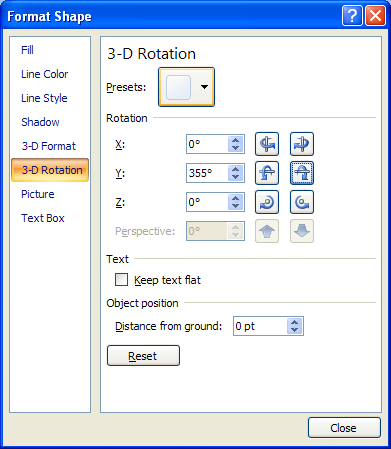
Task: Rotate shape left around X axis icon
Action: [267, 144]
